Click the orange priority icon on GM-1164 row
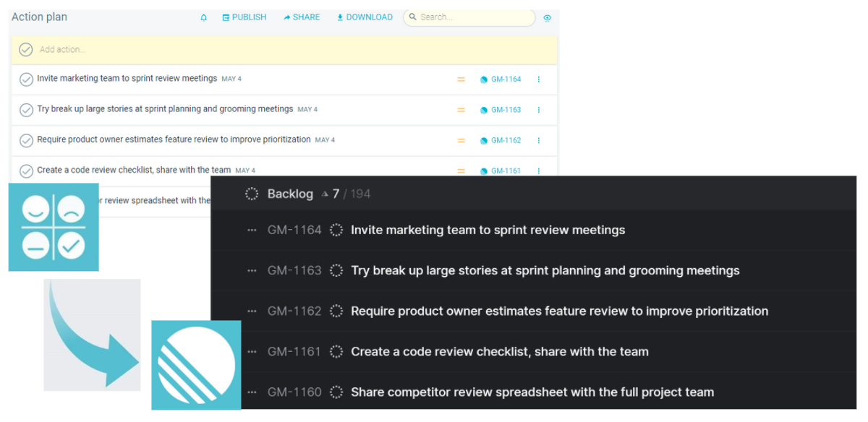Image resolution: width=868 pixels, height=422 pixels. [x=461, y=79]
